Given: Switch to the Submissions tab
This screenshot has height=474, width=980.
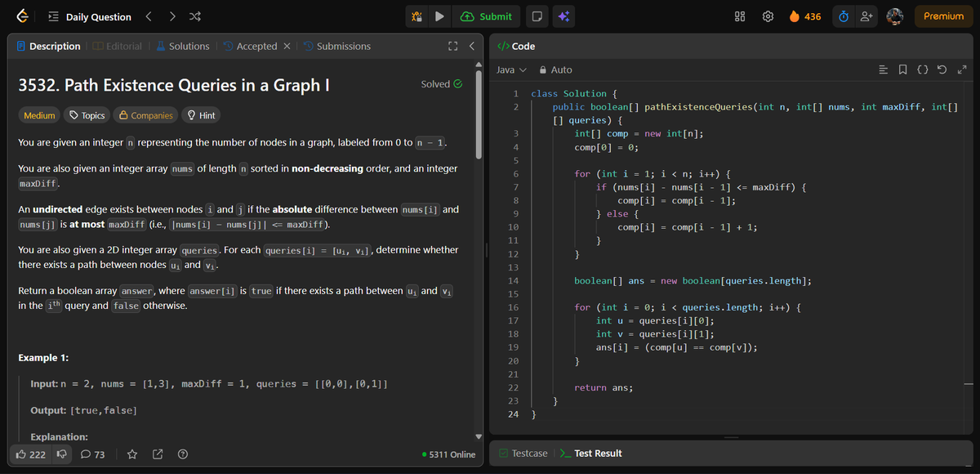Looking at the screenshot, I should 336,47.
